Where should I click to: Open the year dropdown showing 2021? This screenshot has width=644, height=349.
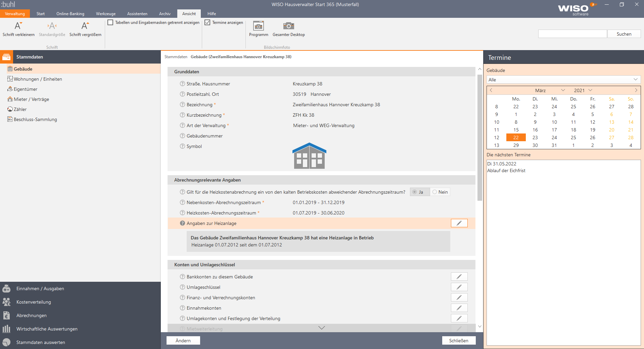click(x=590, y=90)
